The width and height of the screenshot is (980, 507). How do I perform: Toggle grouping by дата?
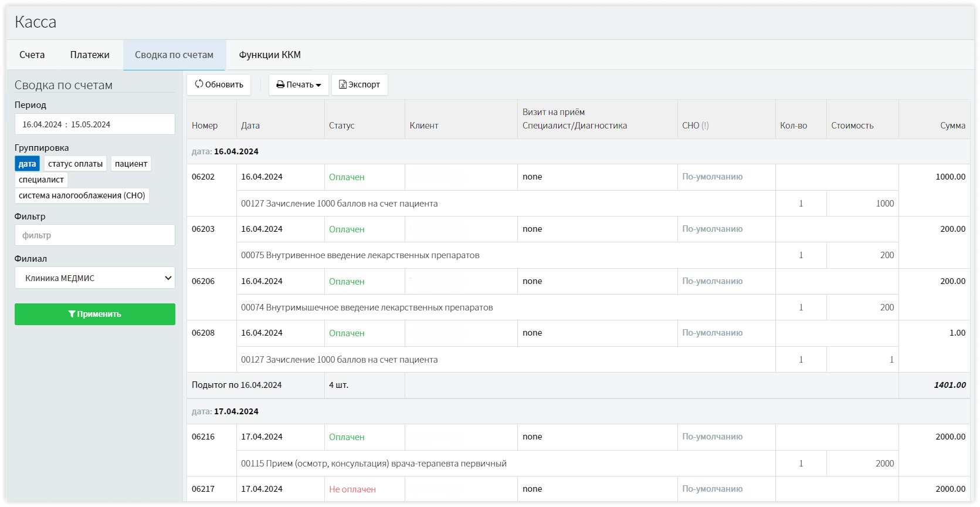point(27,164)
